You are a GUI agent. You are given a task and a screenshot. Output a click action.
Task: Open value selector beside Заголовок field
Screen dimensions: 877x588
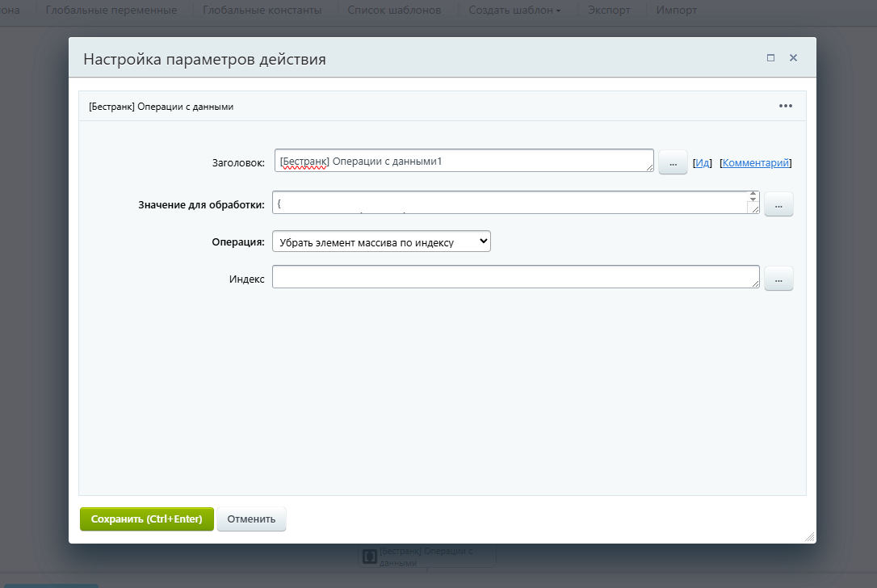[673, 162]
